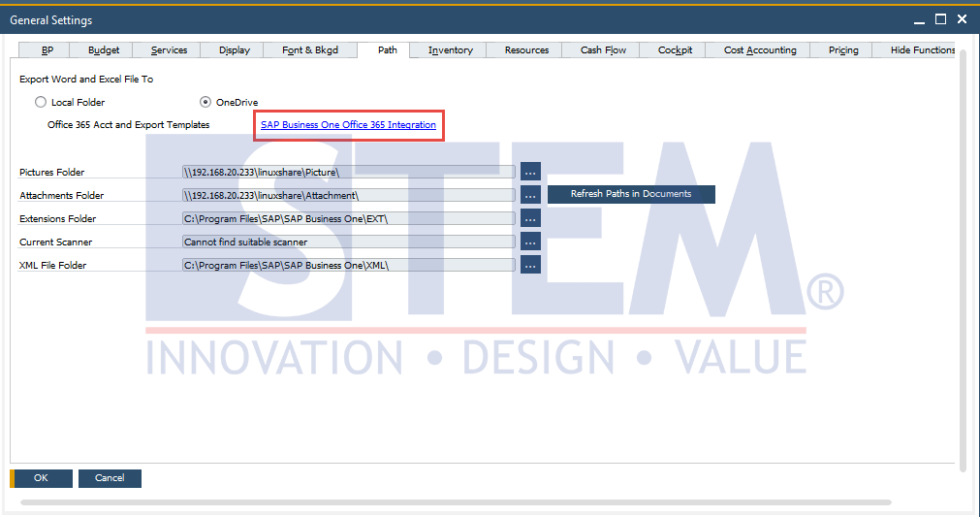Click the 'Current Scanner' label
Viewport: 980px width, 517px height.
pos(55,242)
